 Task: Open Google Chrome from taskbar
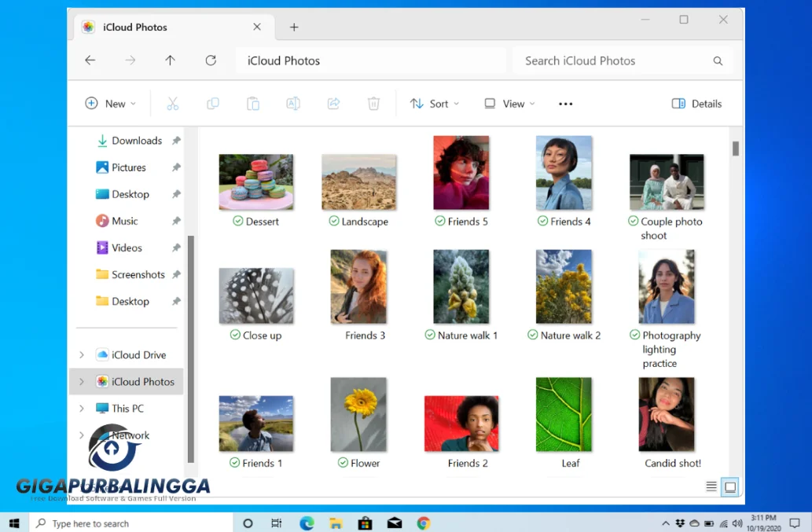click(x=424, y=523)
